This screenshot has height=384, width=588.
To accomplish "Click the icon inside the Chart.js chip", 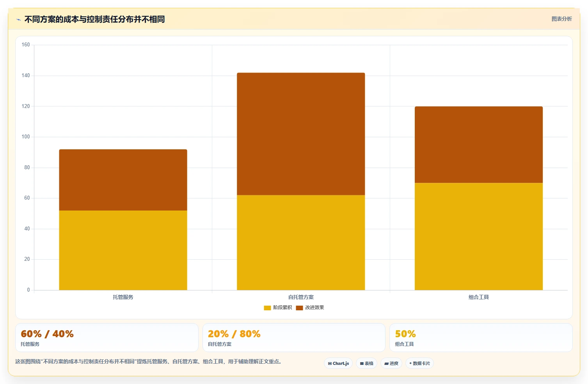I will click(x=330, y=363).
